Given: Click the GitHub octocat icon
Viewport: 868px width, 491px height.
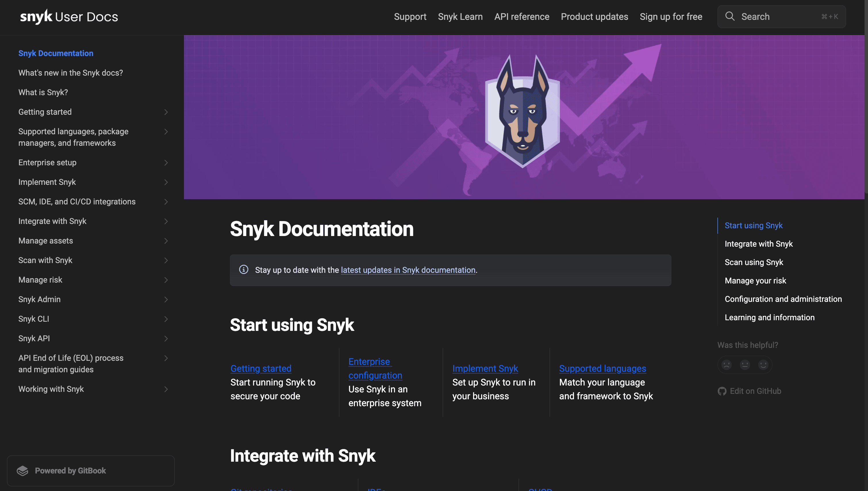Looking at the screenshot, I should (x=722, y=391).
